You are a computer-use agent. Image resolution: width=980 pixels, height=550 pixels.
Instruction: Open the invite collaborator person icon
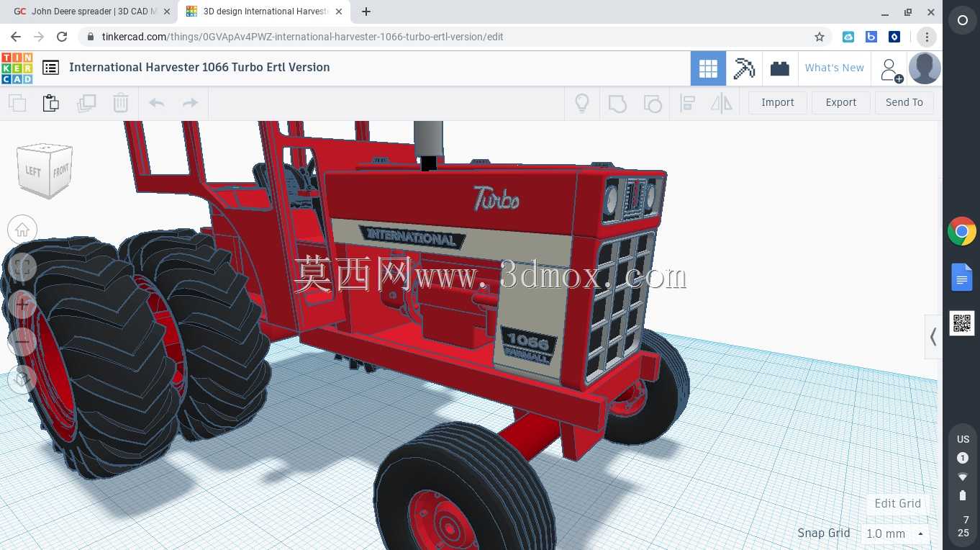pos(890,69)
